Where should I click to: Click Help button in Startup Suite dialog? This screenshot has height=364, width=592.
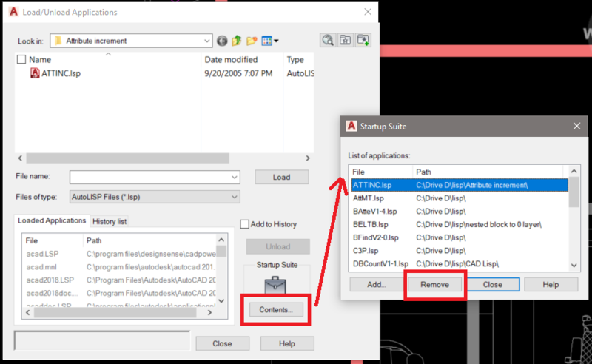[x=551, y=284]
